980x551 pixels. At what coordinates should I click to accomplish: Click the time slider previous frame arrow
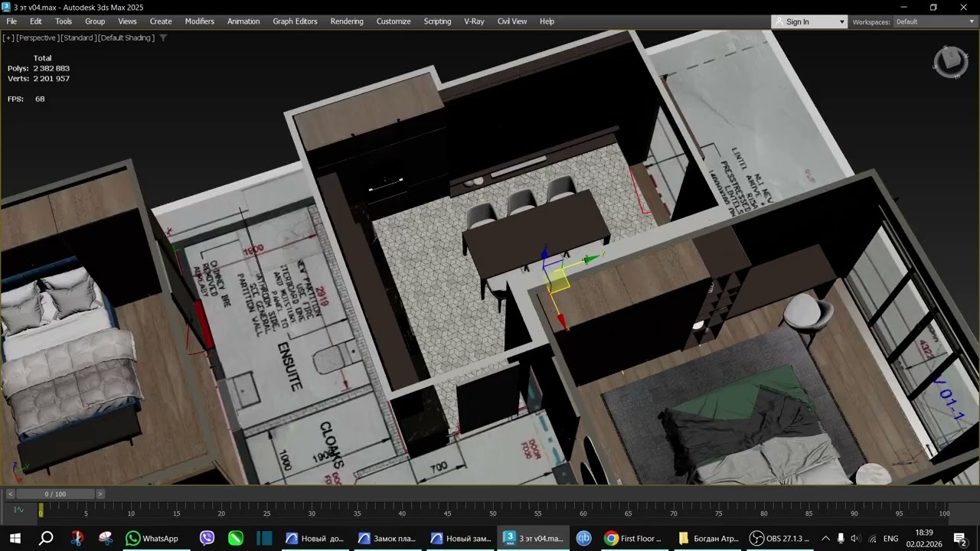pos(10,494)
